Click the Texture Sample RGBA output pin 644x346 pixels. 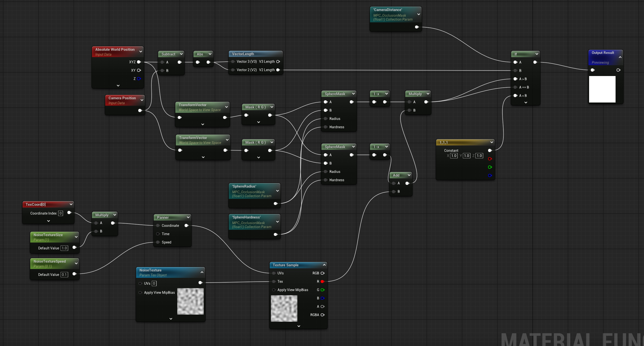pos(323,315)
